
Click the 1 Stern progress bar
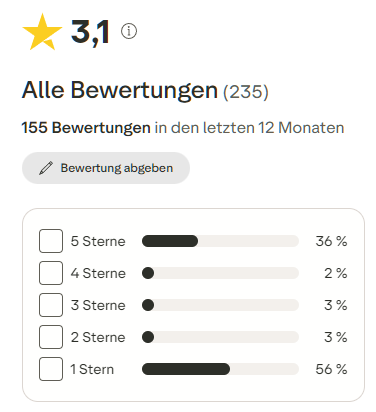[x=220, y=369]
